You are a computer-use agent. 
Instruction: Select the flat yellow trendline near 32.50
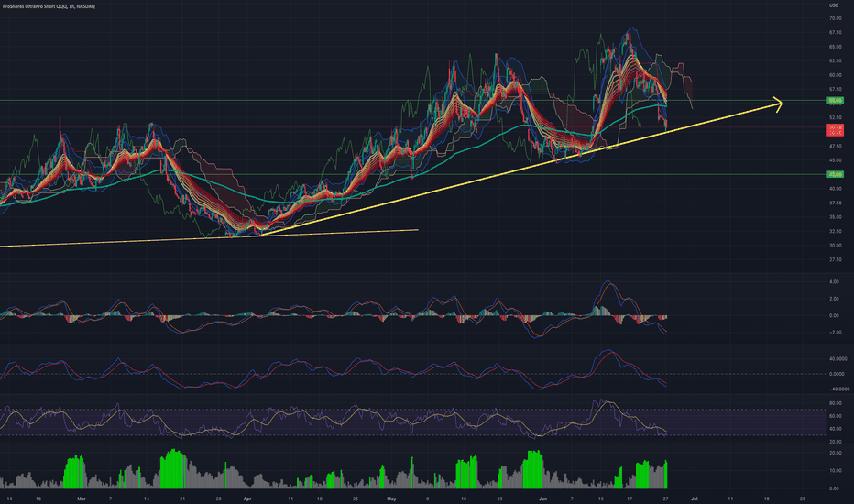pyautogui.click(x=209, y=238)
